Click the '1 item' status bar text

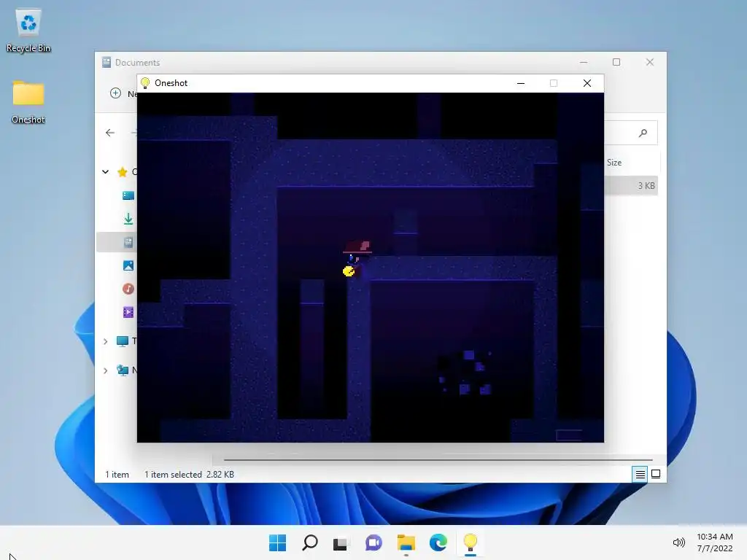117,475
